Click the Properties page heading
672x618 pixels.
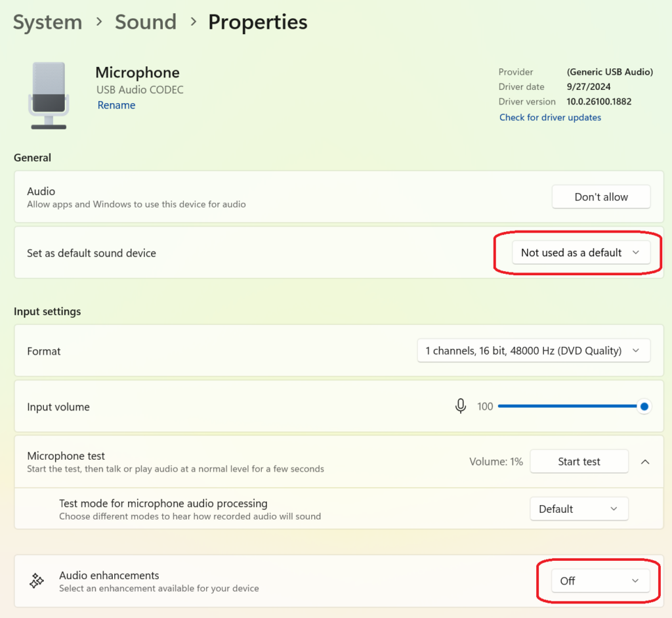[x=257, y=22]
